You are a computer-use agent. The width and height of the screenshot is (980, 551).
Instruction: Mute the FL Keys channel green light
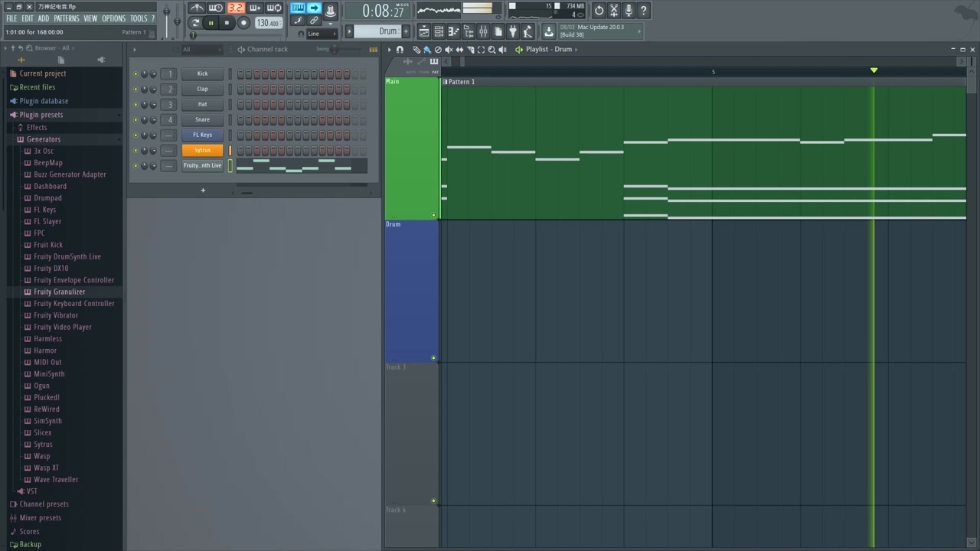(x=136, y=135)
